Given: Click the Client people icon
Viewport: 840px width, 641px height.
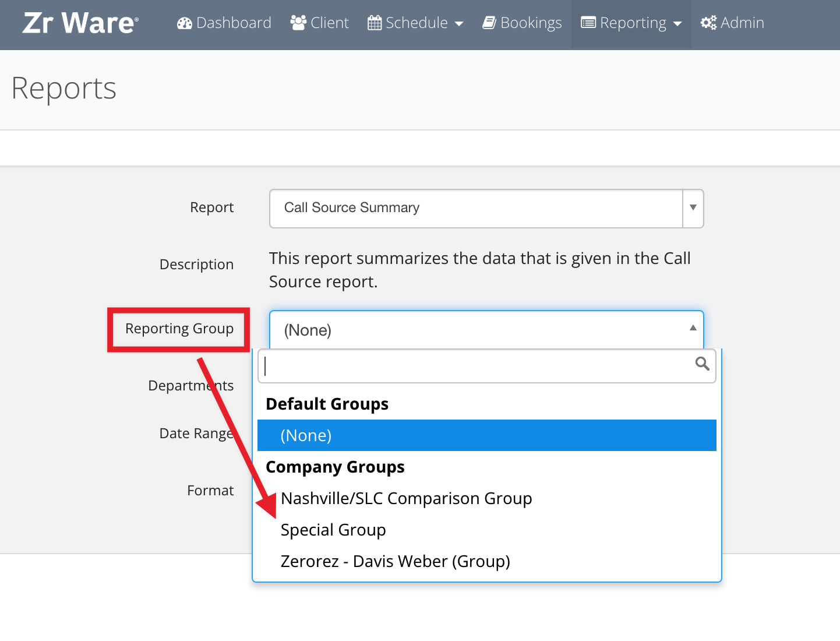Looking at the screenshot, I should [298, 23].
